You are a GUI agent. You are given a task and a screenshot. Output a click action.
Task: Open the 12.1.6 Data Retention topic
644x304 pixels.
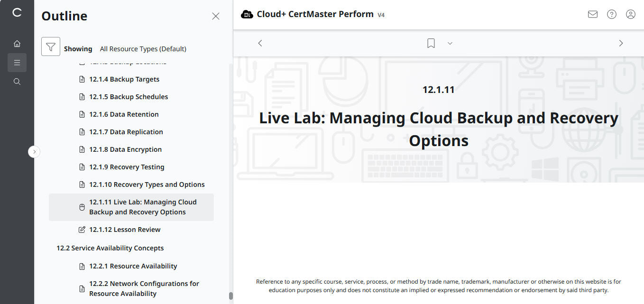point(124,114)
